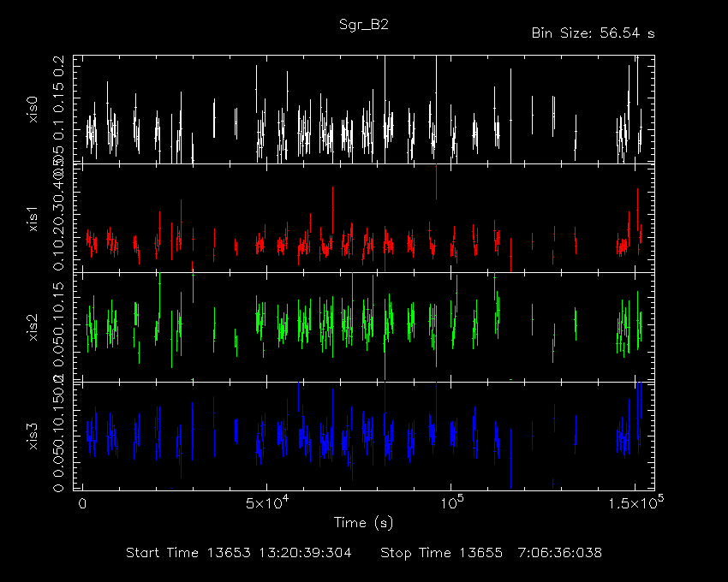Click the 1.5×10^5 x-axis tick label

[x=636, y=502]
